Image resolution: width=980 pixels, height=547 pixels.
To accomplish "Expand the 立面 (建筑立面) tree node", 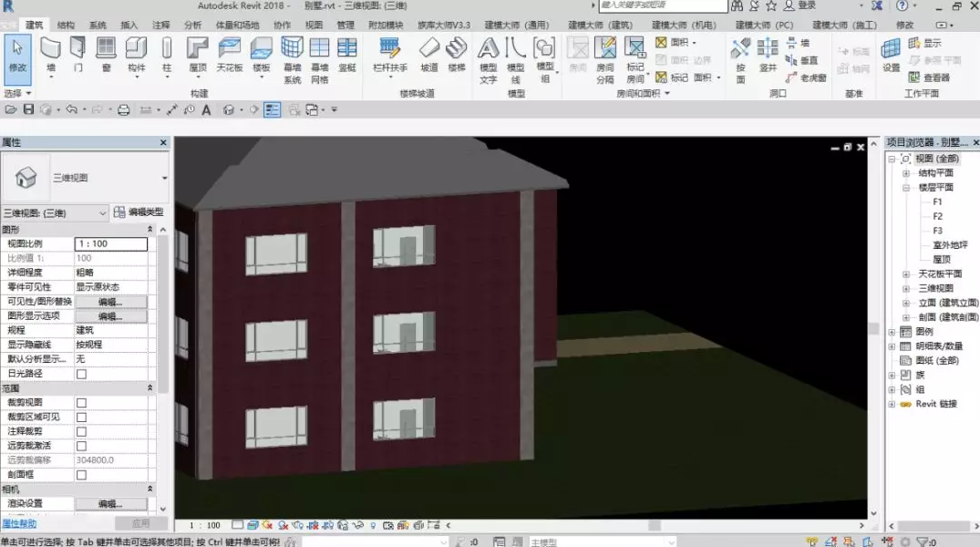I will pyautogui.click(x=906, y=303).
